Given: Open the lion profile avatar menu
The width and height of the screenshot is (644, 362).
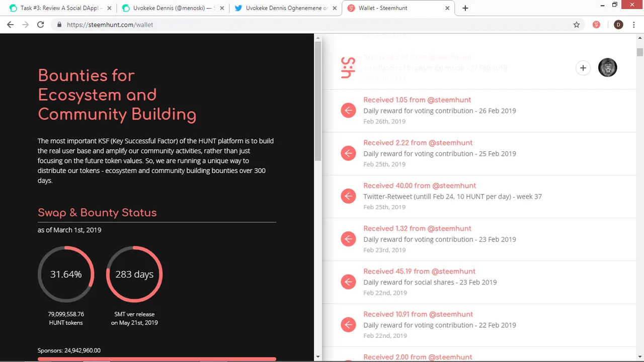Looking at the screenshot, I should 607,68.
